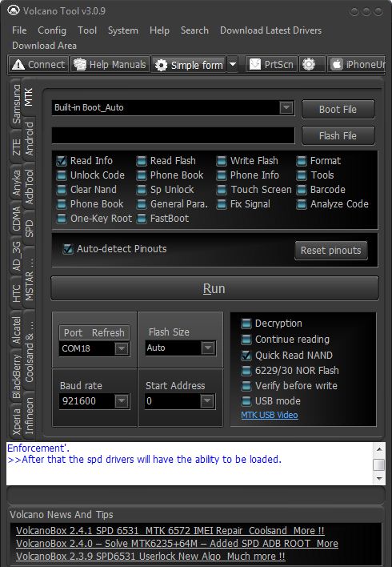The height and width of the screenshot is (567, 392).
Task: Switch to the SPD side tab
Action: pos(29,228)
